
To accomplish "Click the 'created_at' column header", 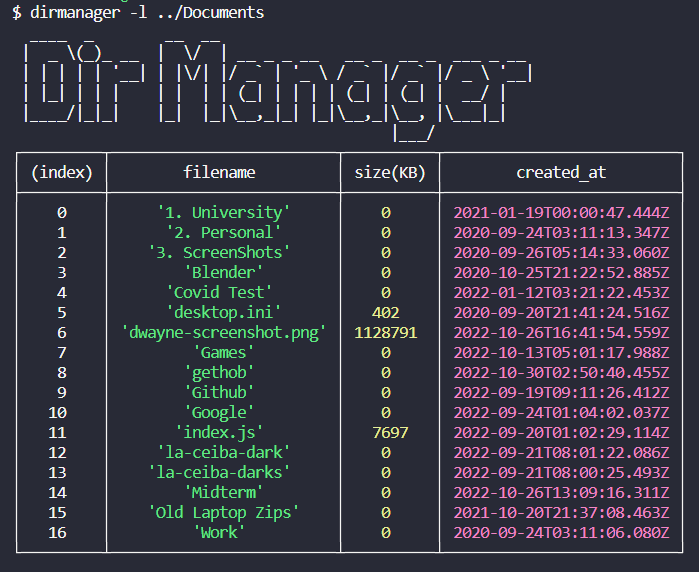I will [561, 173].
